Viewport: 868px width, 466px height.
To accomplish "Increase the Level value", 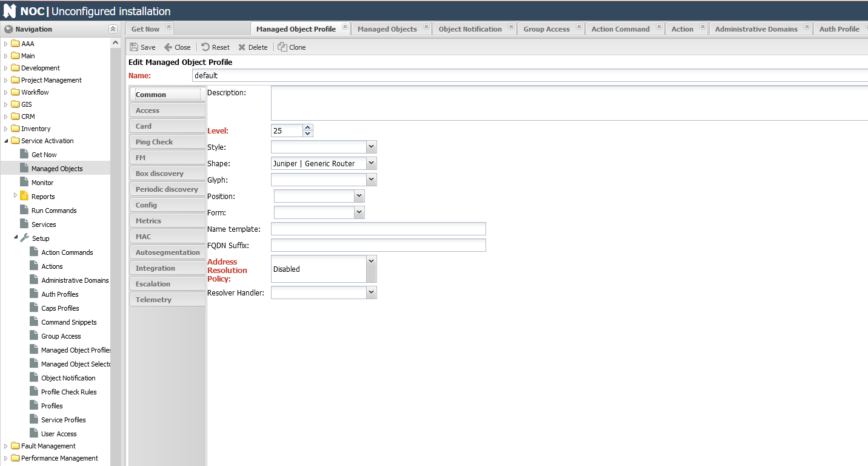I will tap(308, 127).
